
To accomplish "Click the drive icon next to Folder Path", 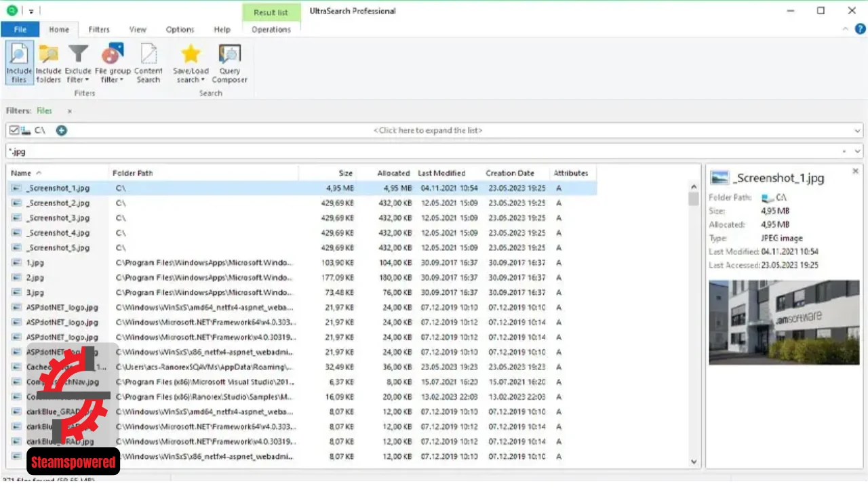I will (x=767, y=198).
